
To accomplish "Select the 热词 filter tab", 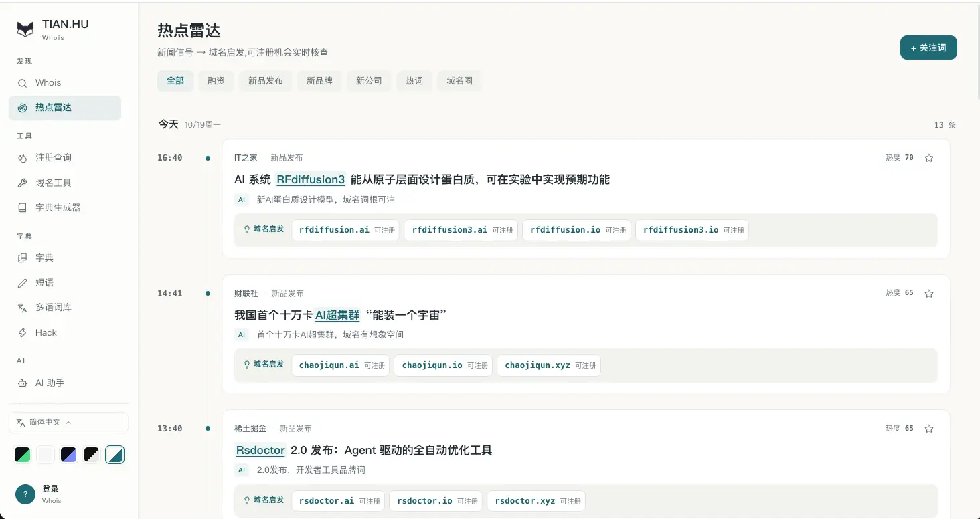I will (414, 81).
